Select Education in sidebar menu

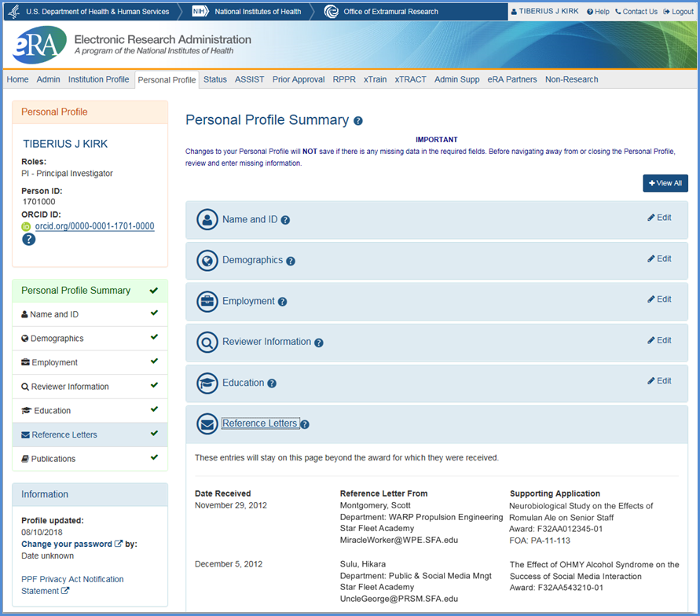pyautogui.click(x=90, y=411)
